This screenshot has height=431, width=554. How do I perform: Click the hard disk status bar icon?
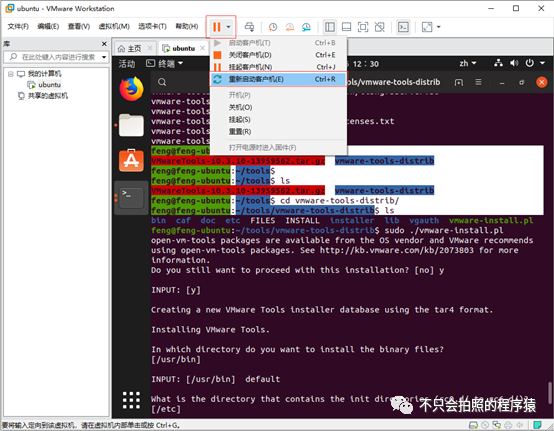point(473,425)
